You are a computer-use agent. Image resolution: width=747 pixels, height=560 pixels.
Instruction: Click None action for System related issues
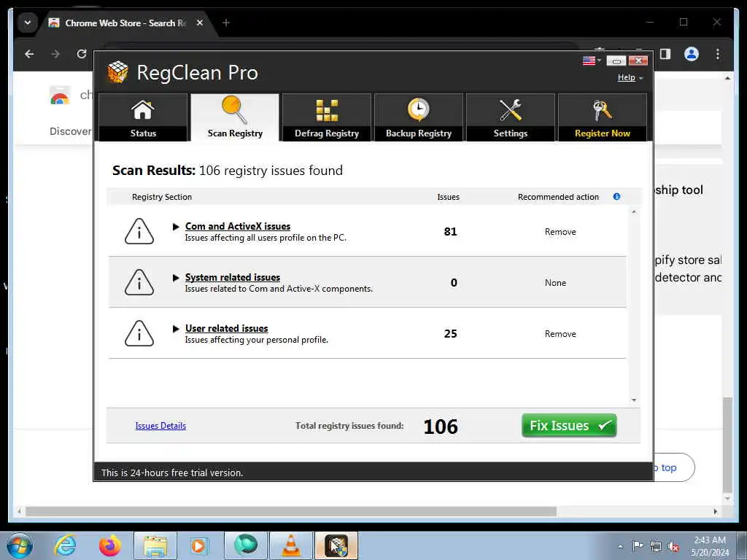coord(555,283)
